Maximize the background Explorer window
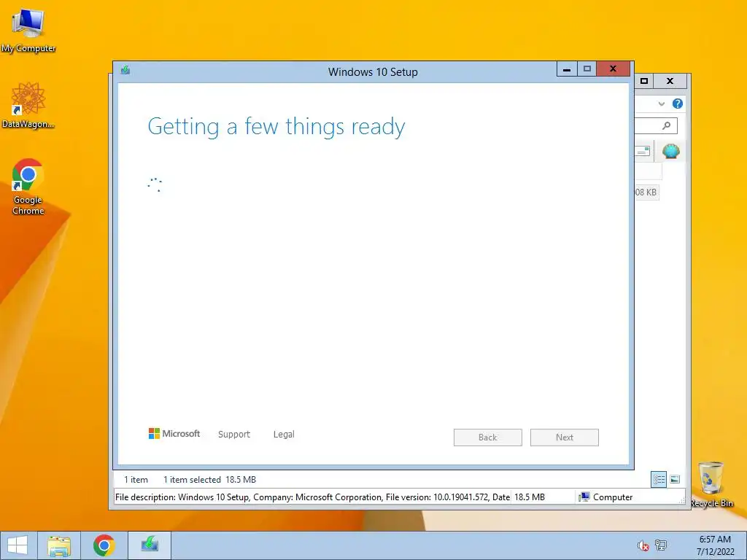Image resolution: width=747 pixels, height=560 pixels. (644, 81)
